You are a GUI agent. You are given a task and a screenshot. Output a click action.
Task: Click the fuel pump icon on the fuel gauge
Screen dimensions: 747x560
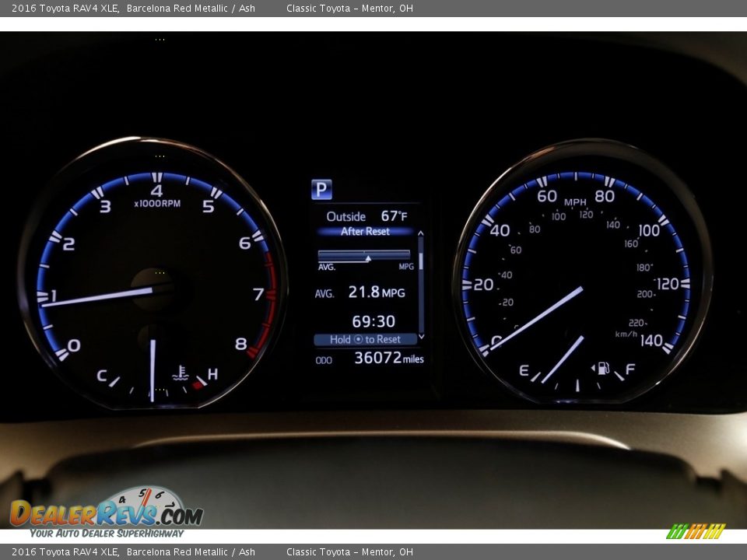[x=604, y=368]
